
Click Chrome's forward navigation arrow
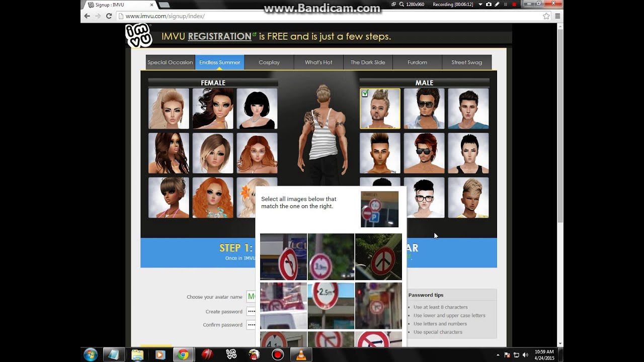[x=98, y=16]
